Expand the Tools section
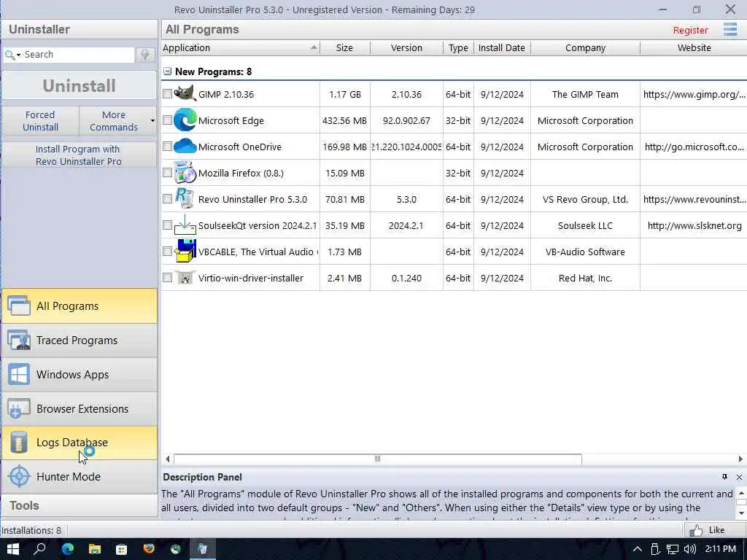747x560 pixels. [x=79, y=505]
